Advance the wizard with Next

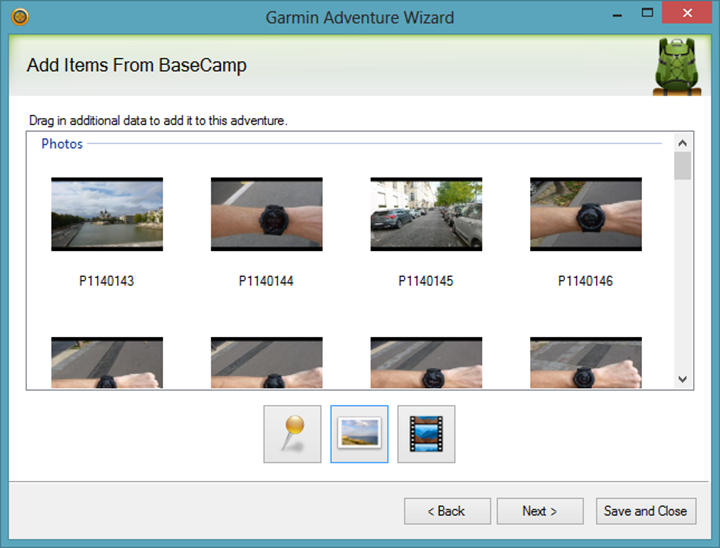540,511
